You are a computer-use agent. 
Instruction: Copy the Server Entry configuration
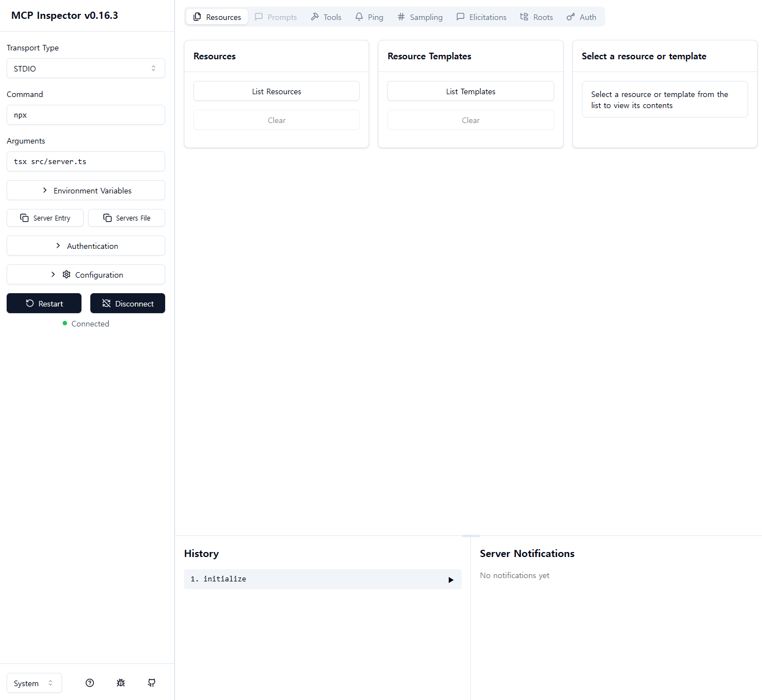tap(45, 218)
